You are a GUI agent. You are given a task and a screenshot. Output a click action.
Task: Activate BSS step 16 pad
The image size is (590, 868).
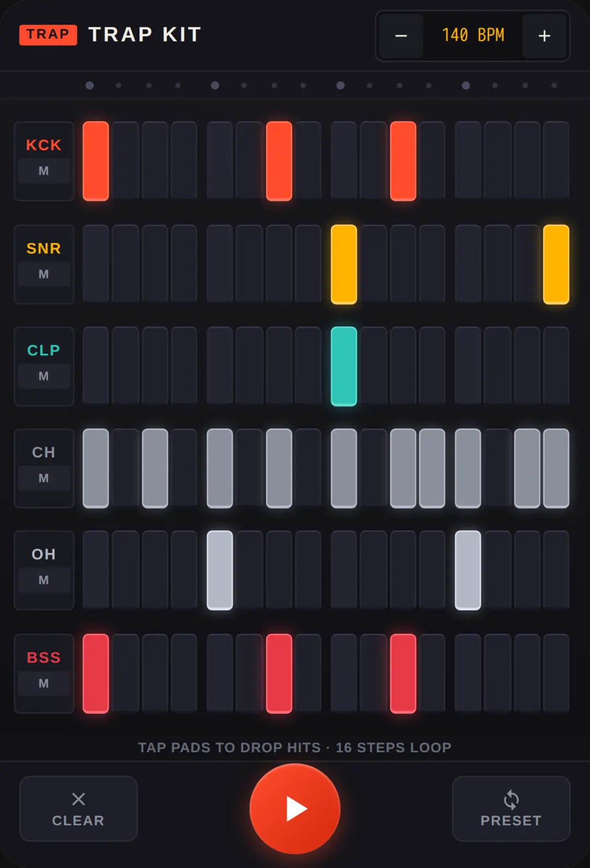pos(556,674)
